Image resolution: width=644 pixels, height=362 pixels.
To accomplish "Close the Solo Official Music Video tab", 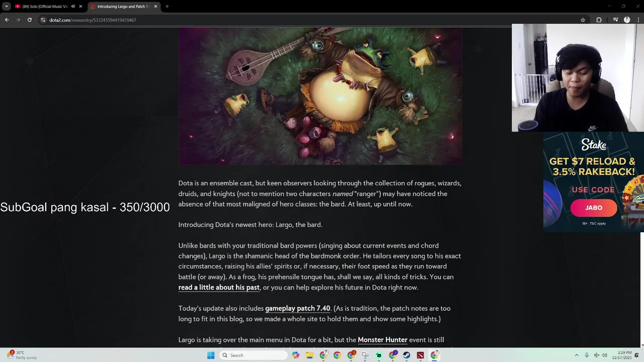I will pos(80,7).
